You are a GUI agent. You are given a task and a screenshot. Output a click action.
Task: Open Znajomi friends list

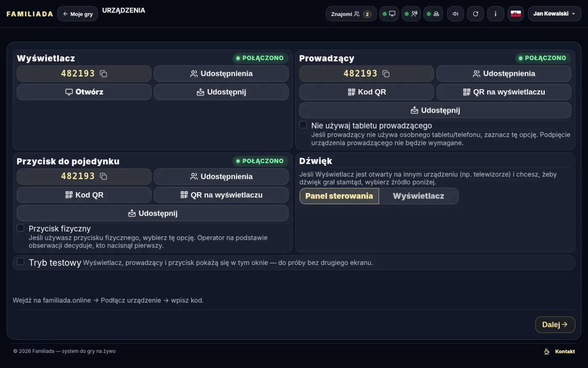pos(351,14)
